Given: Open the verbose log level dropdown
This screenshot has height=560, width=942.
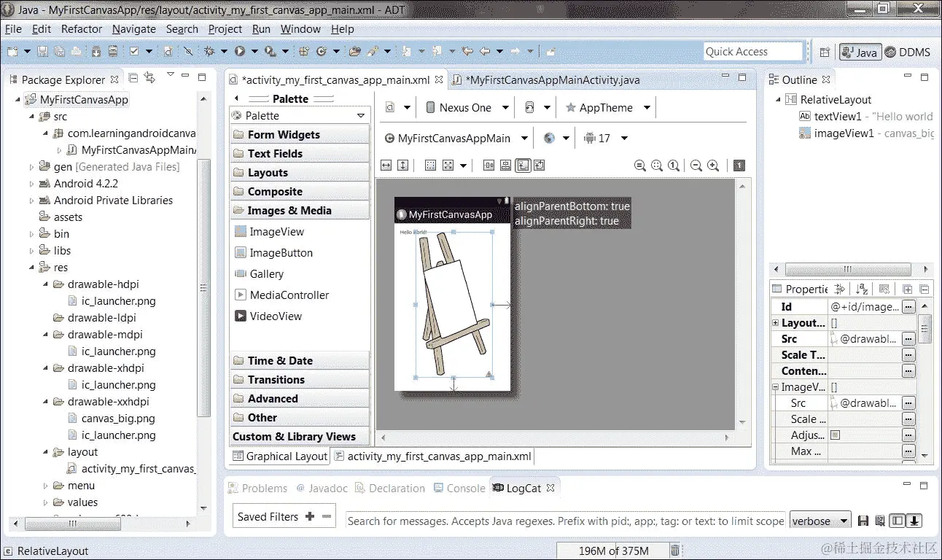Looking at the screenshot, I should 820,521.
